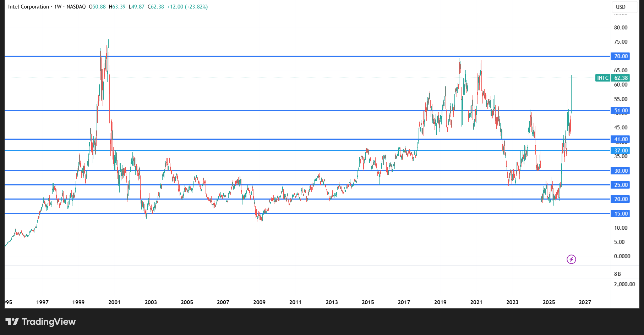Screen dimensions: 644x335
Task: Click the 62.38 current price label
Action: 621,78
